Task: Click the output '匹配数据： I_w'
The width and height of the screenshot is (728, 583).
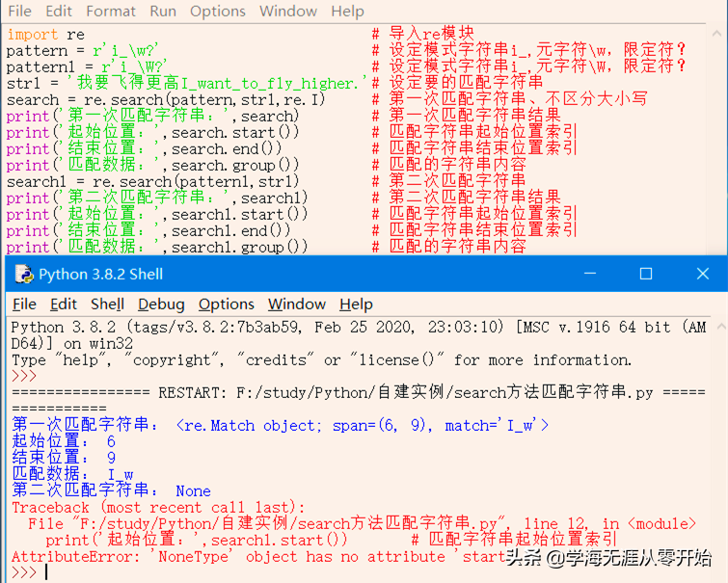Action: tap(72, 474)
